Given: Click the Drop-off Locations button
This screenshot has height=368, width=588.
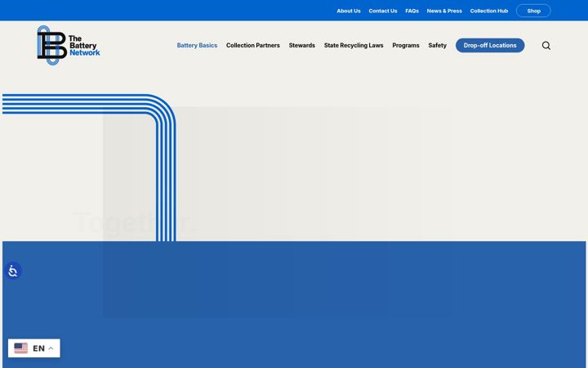Looking at the screenshot, I should tap(490, 46).
